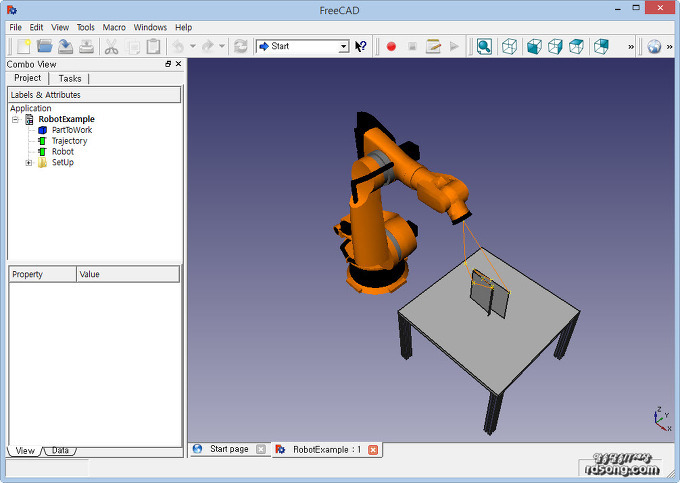
Task: Open the Edit menu
Action: [36, 27]
